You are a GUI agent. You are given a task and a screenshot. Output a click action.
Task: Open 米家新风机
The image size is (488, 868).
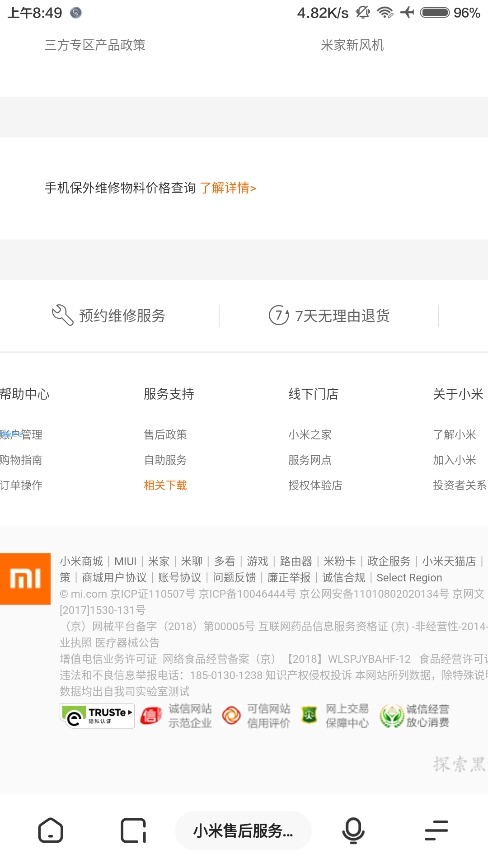[x=352, y=45]
